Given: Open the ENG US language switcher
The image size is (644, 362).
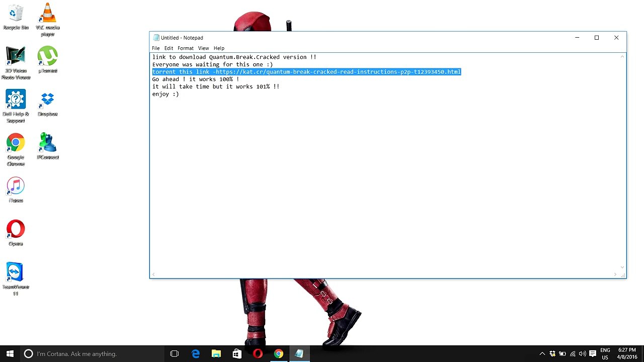Looking at the screenshot, I should tap(605, 354).
